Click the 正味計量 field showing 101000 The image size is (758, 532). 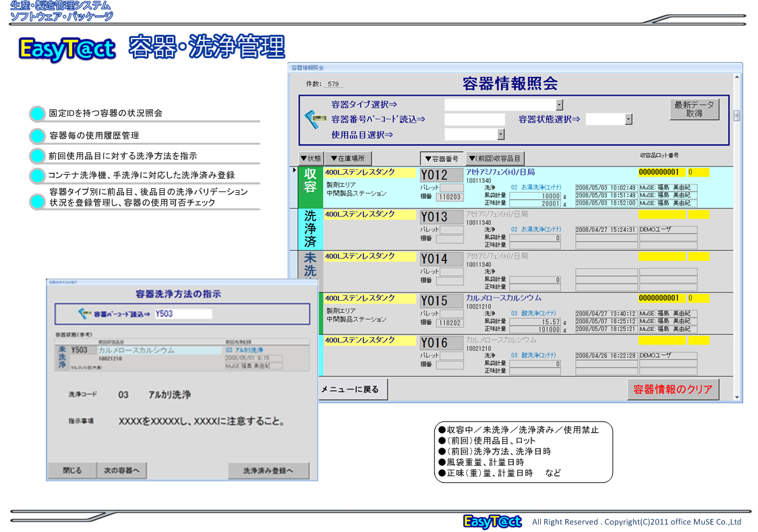point(535,330)
